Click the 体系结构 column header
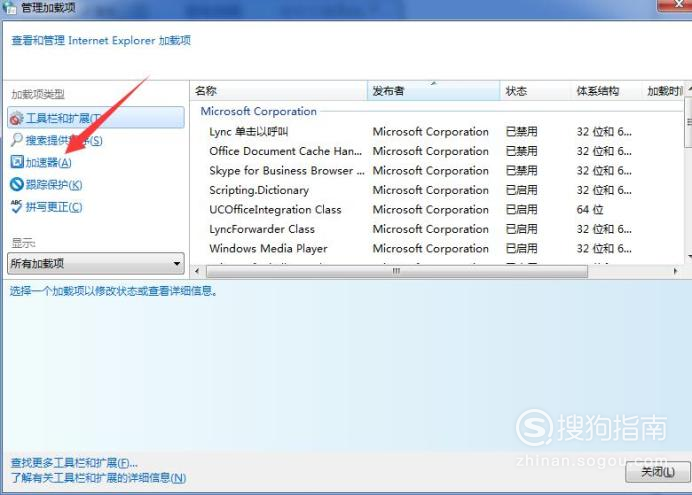Viewport: 692px width, 495px height. [x=604, y=91]
